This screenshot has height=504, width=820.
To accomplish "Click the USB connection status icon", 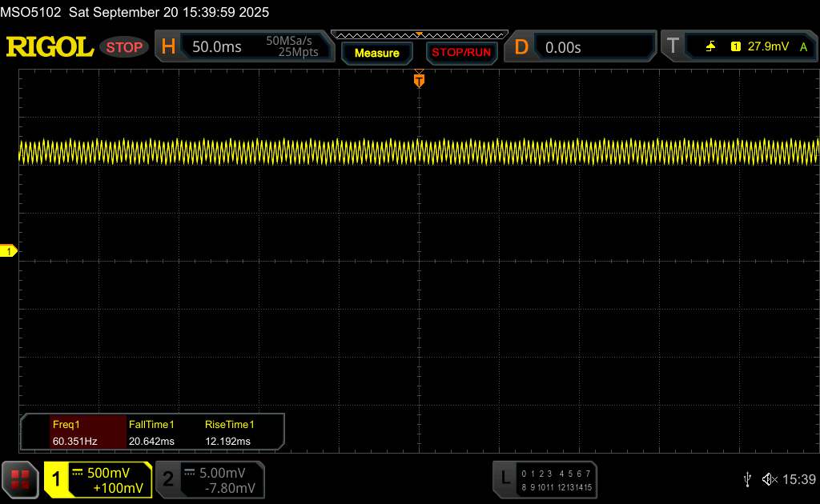I will tap(747, 479).
